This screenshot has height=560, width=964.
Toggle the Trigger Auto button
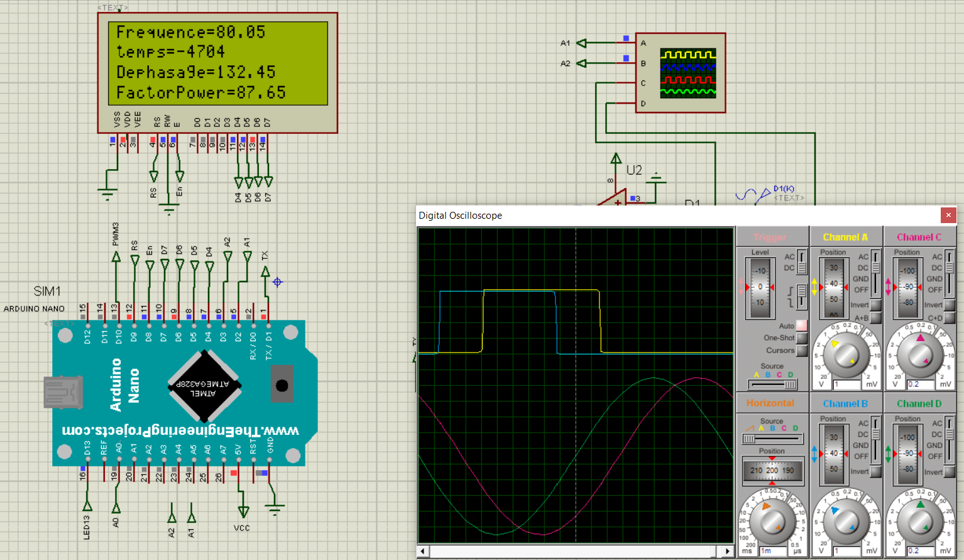coord(801,326)
